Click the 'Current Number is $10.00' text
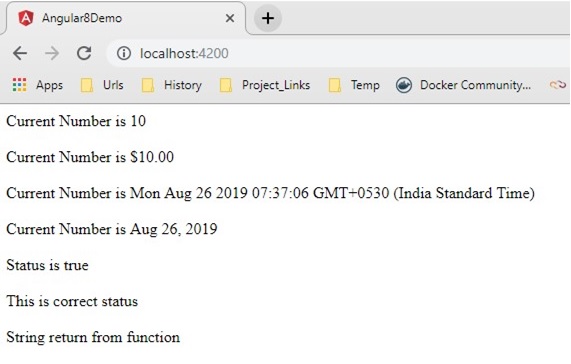571x364 pixels. point(90,157)
